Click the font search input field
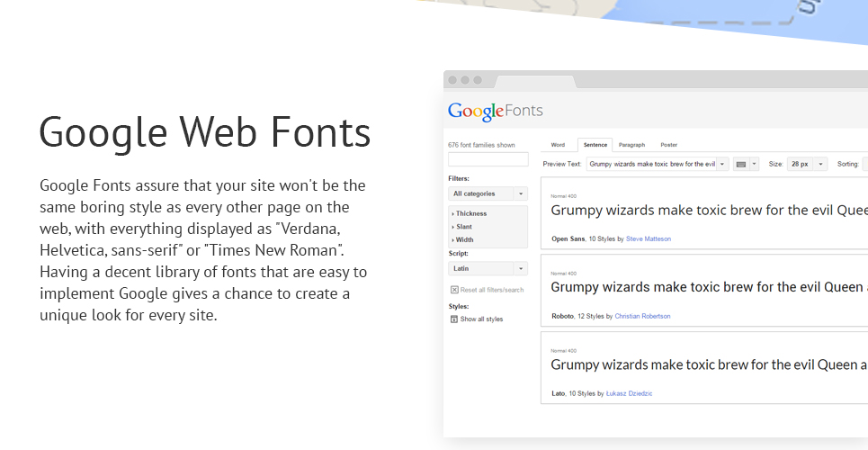 click(488, 159)
